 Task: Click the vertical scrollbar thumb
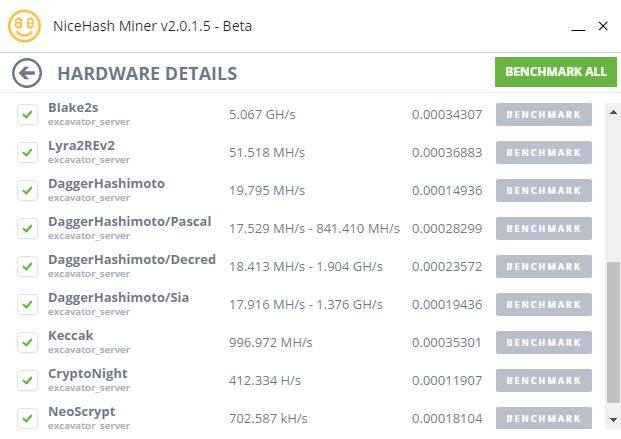(x=612, y=330)
